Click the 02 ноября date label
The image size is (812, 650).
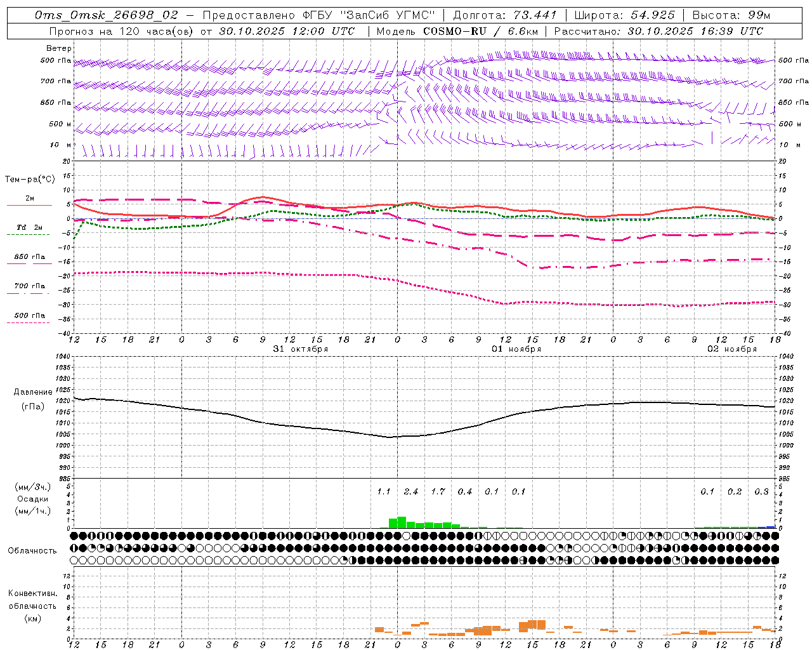click(x=732, y=349)
